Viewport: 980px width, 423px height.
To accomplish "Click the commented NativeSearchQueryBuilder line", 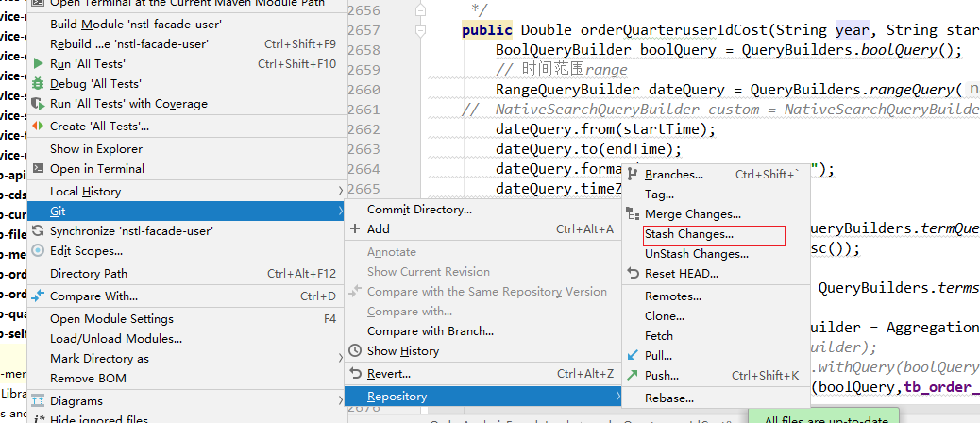I will [x=720, y=110].
